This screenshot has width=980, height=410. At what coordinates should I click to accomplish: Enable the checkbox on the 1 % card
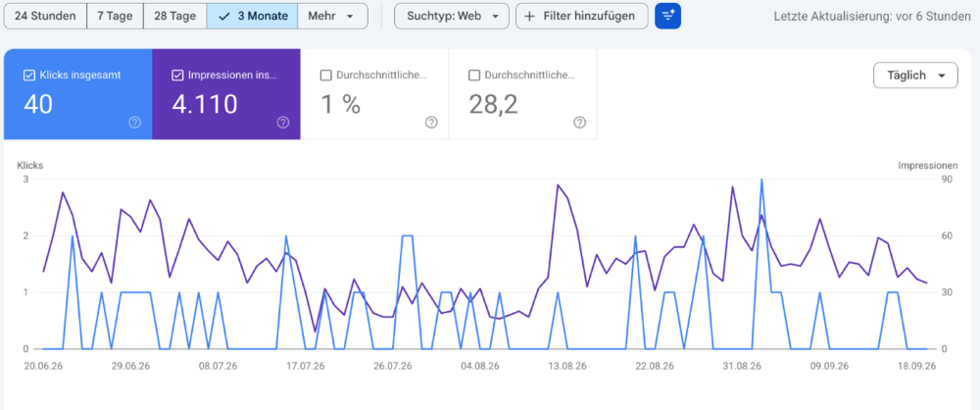(x=325, y=76)
